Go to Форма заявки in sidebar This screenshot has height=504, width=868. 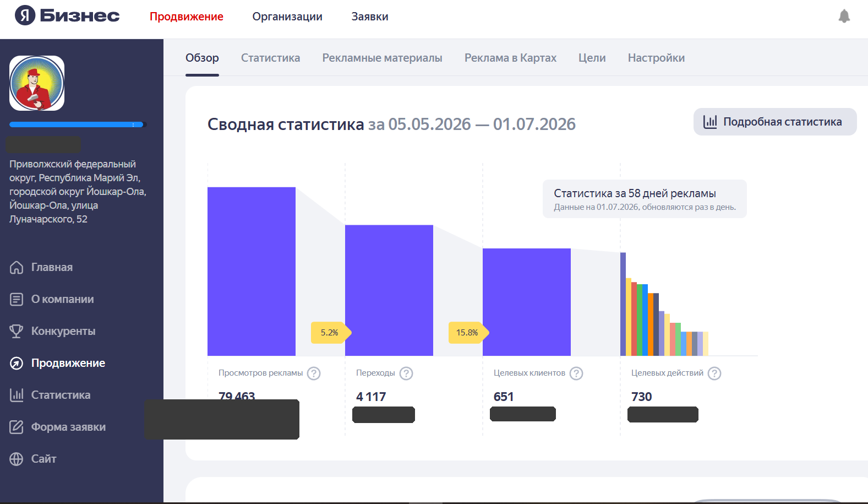click(68, 427)
